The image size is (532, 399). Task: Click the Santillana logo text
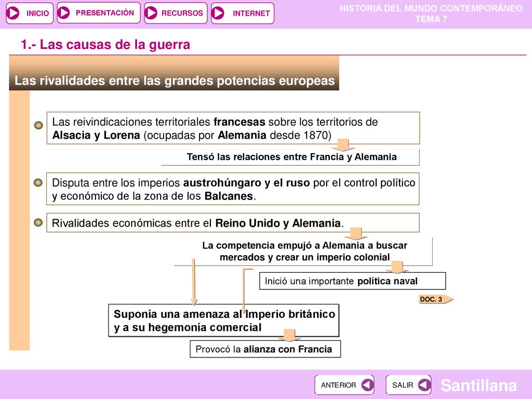click(478, 385)
